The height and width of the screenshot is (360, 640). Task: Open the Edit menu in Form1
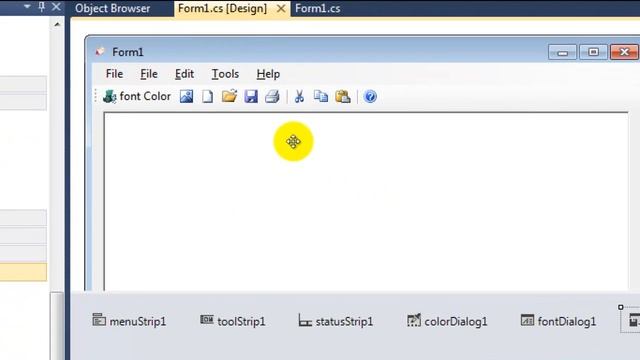click(x=184, y=74)
